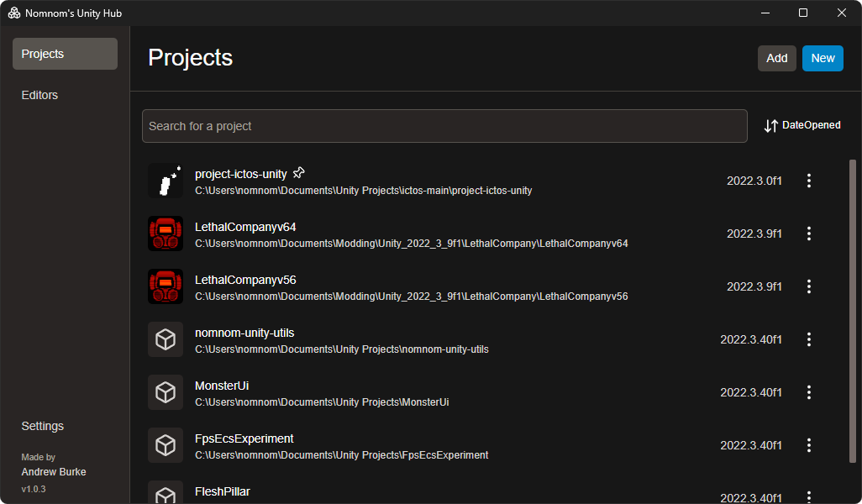Click the blue New project button
862x504 pixels.
click(x=823, y=58)
